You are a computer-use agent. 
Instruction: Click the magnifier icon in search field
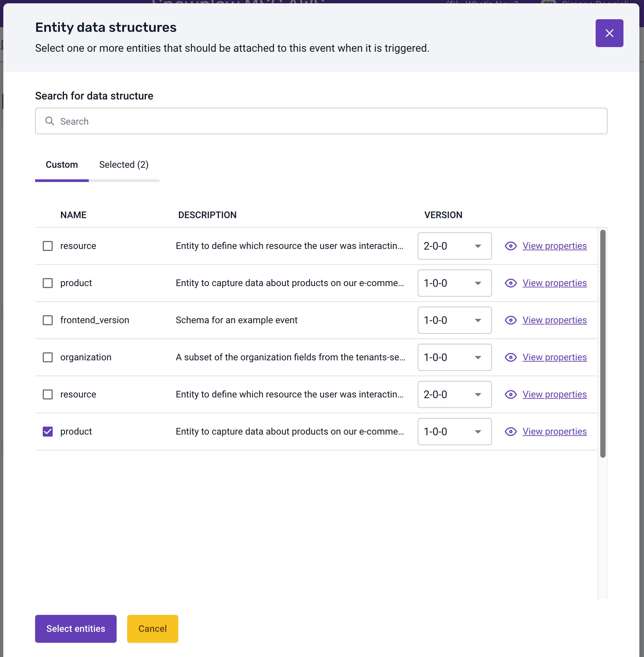pyautogui.click(x=50, y=121)
